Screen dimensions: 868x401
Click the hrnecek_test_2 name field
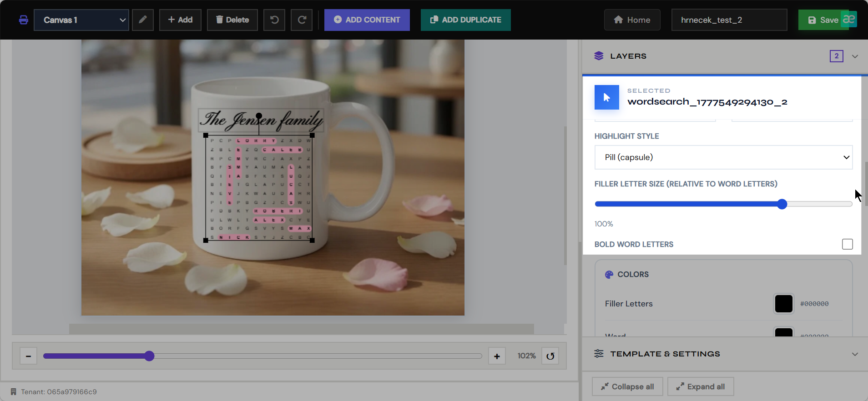click(x=729, y=20)
